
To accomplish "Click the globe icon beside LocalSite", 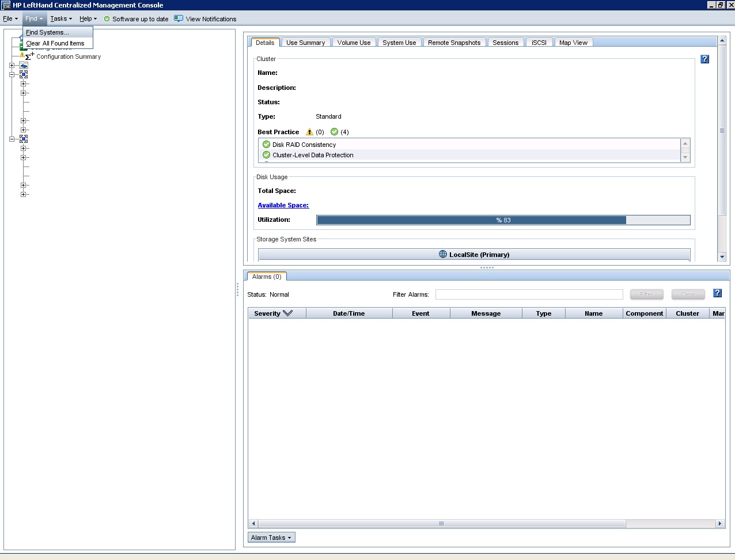I will [442, 254].
